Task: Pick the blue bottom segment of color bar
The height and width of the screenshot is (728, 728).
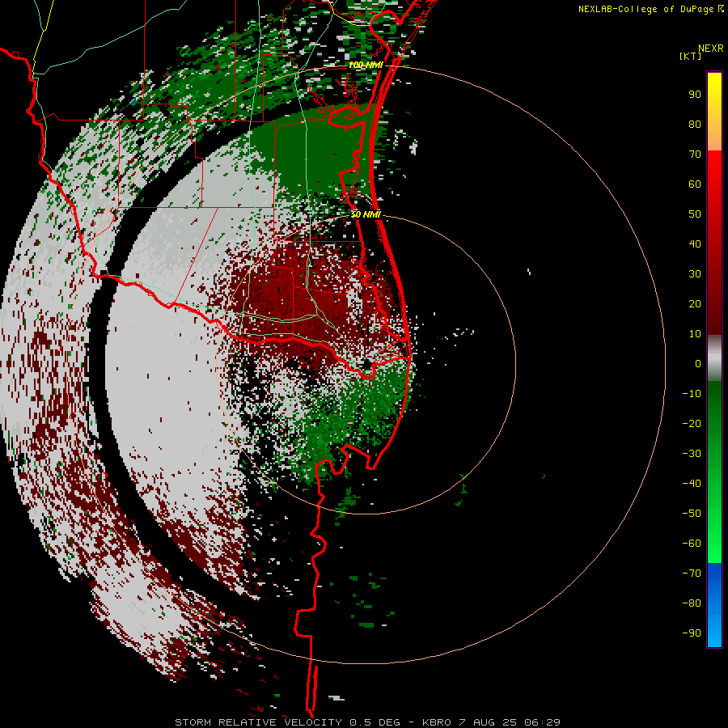Action: 714,605
